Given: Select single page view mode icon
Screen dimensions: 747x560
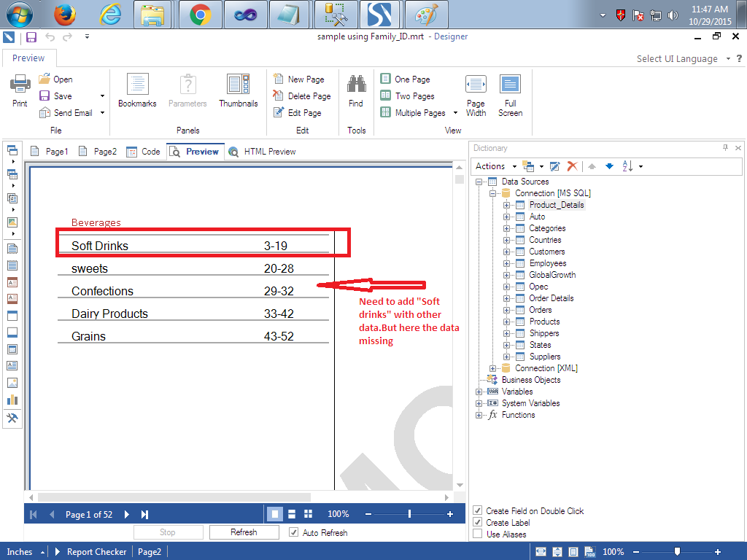Looking at the screenshot, I should click(274, 514).
